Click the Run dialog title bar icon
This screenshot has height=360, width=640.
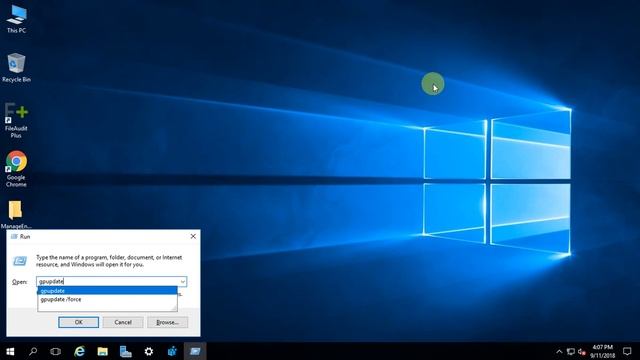click(14, 236)
